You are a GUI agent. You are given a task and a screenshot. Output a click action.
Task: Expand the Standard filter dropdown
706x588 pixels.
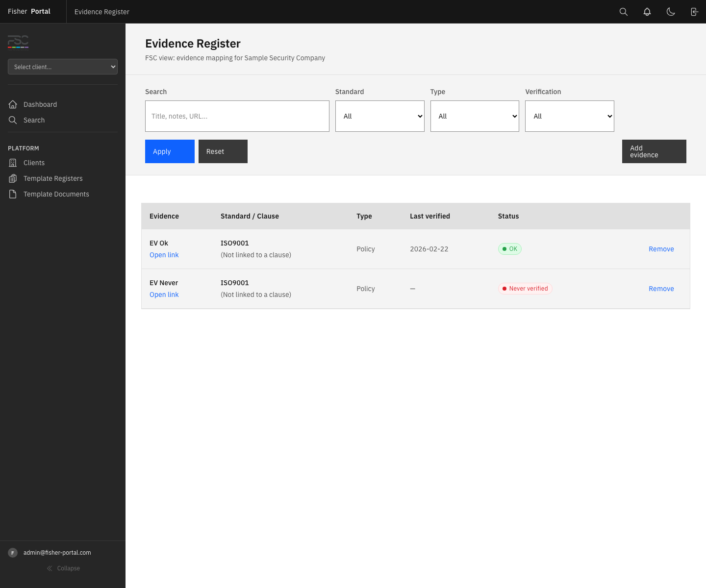379,116
